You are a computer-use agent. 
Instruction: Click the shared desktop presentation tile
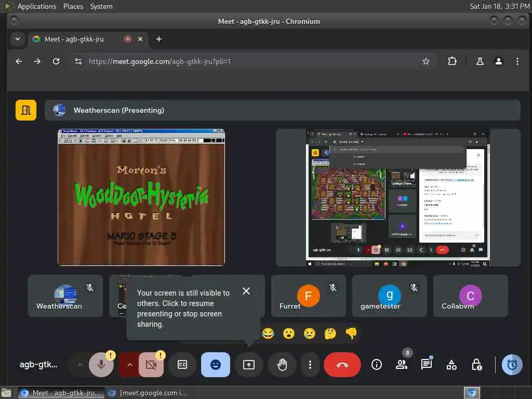tap(398, 198)
